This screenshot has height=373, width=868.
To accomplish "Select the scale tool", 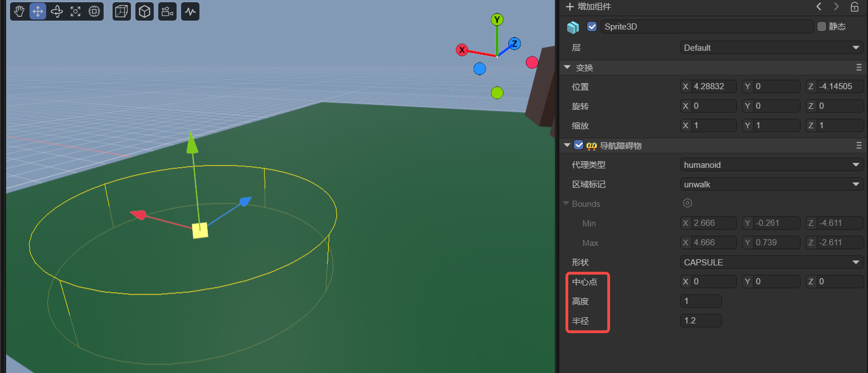I will (75, 11).
